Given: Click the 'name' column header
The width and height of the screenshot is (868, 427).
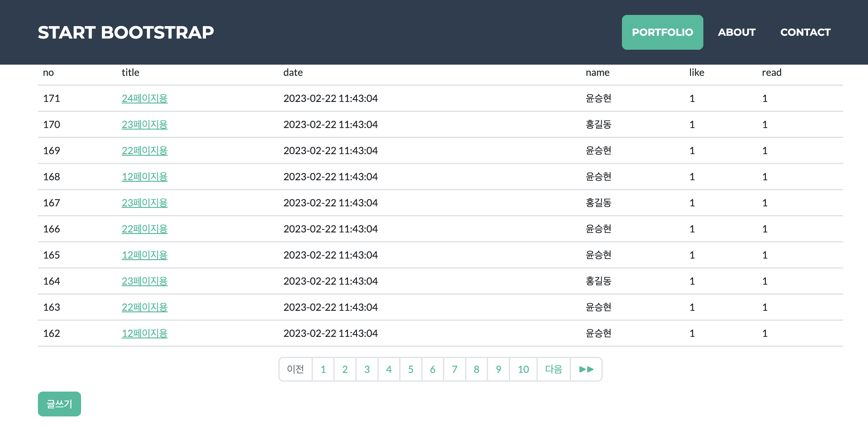Looking at the screenshot, I should pos(597,72).
